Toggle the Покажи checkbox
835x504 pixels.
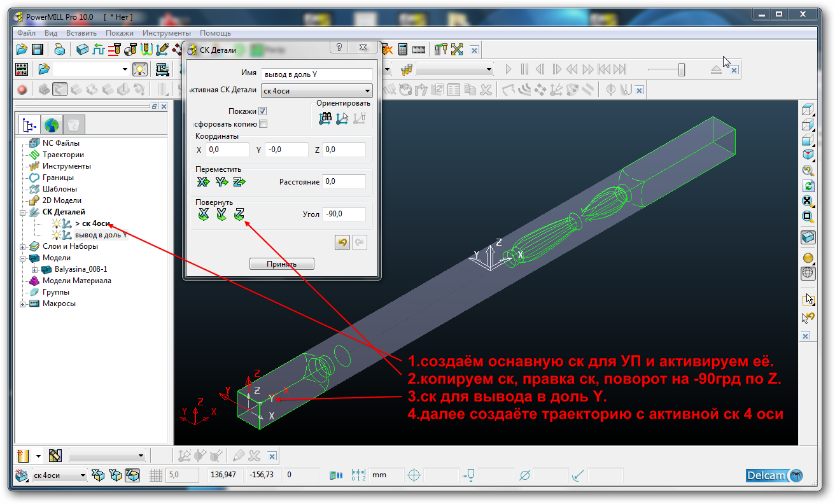[262, 111]
